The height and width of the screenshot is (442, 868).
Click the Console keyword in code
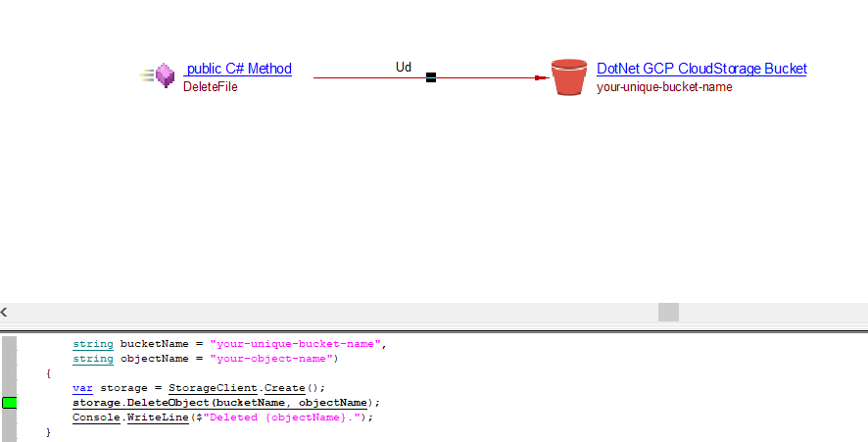(x=96, y=417)
